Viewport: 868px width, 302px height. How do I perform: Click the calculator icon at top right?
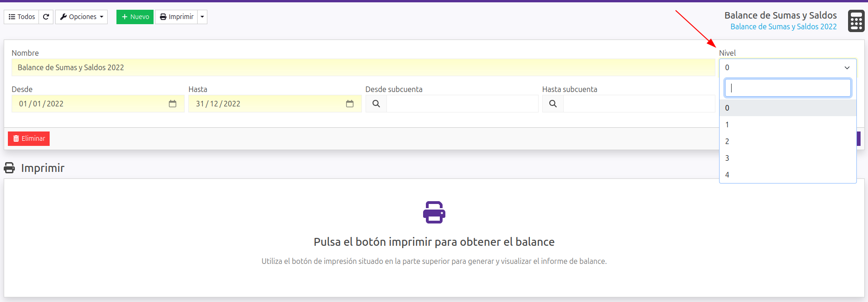coord(856,21)
